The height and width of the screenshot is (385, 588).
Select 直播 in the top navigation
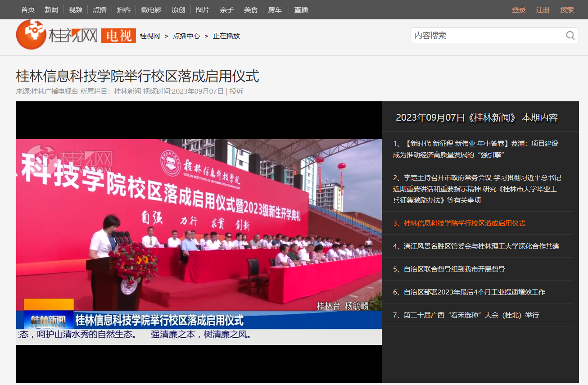pos(301,9)
